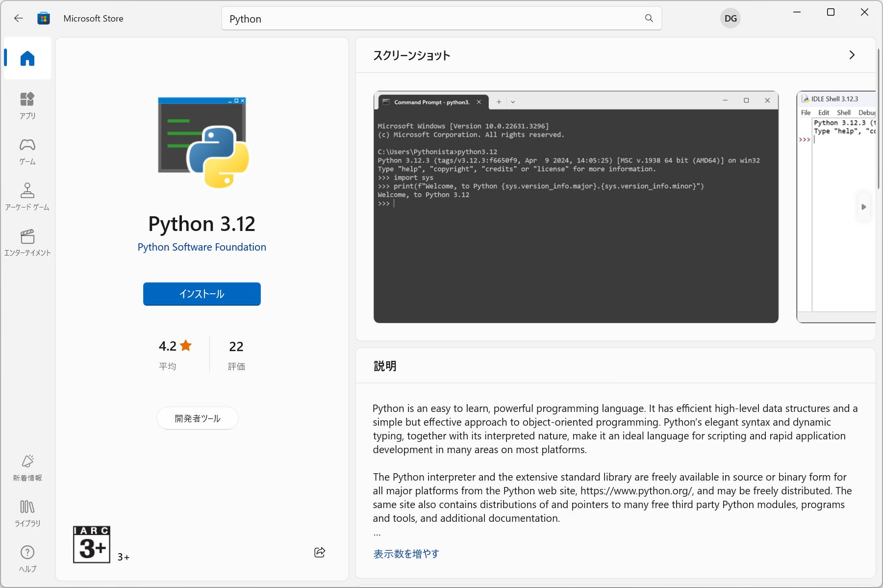Image resolution: width=883 pixels, height=588 pixels.
Task: Click the "3+" age rating text
Action: click(124, 557)
